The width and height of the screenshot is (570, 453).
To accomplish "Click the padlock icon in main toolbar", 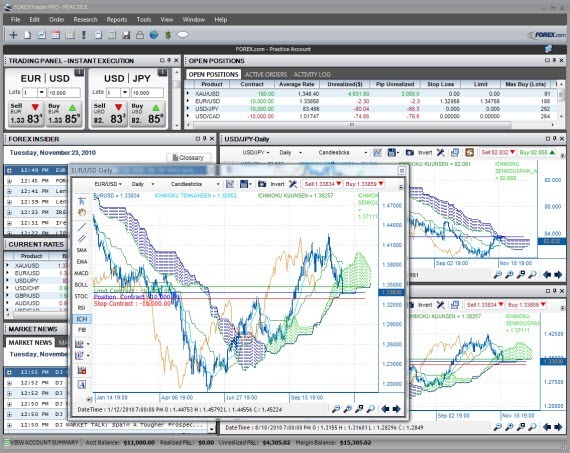I will 140,35.
